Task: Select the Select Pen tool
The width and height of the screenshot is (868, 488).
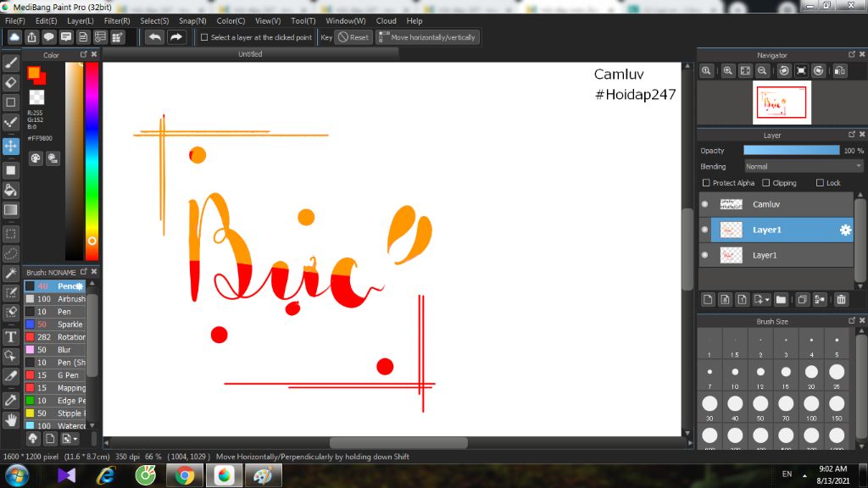Action: point(10,292)
